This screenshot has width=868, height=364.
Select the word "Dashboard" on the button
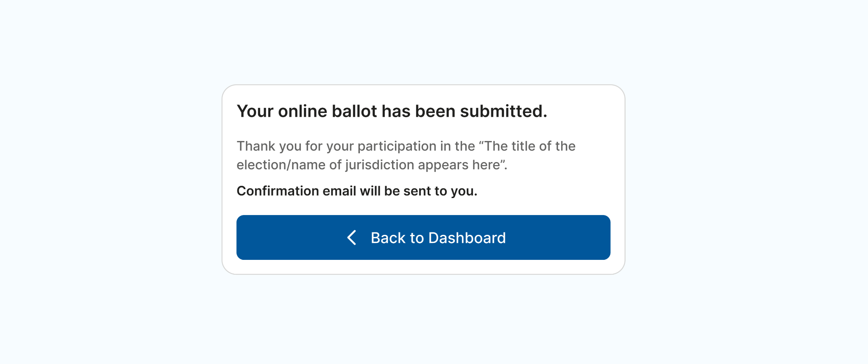[x=467, y=238]
